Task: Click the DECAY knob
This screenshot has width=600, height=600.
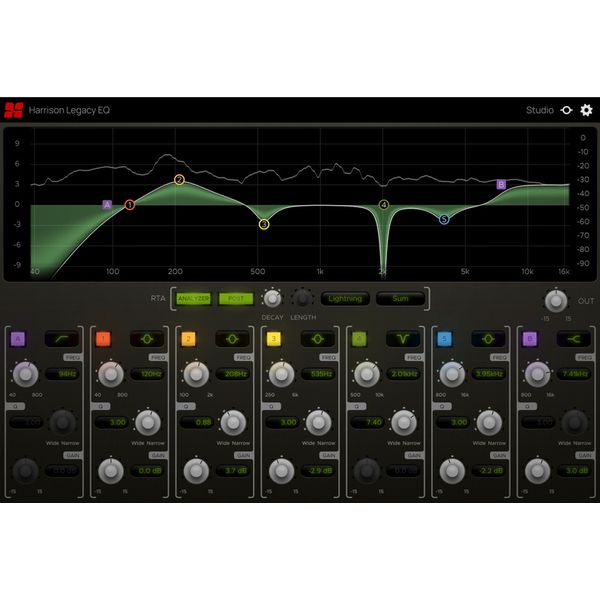Action: click(x=272, y=298)
